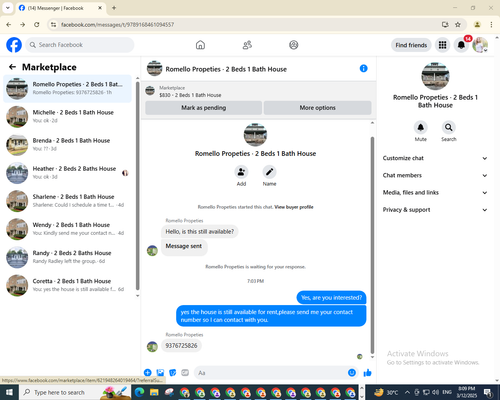Expand Media, files and links section
This screenshot has height=400, width=500.
pos(435,192)
